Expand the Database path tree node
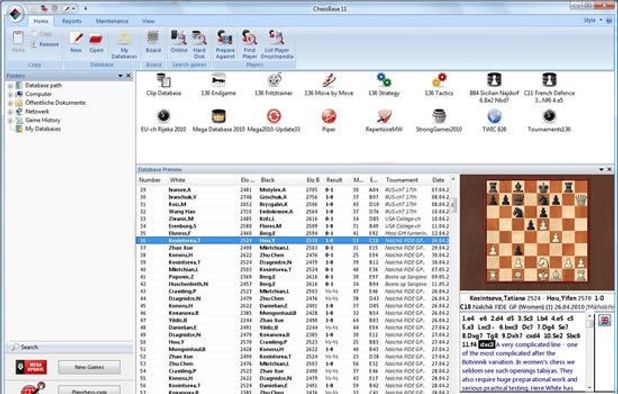This screenshot has height=394, width=618. pyautogui.click(x=11, y=85)
